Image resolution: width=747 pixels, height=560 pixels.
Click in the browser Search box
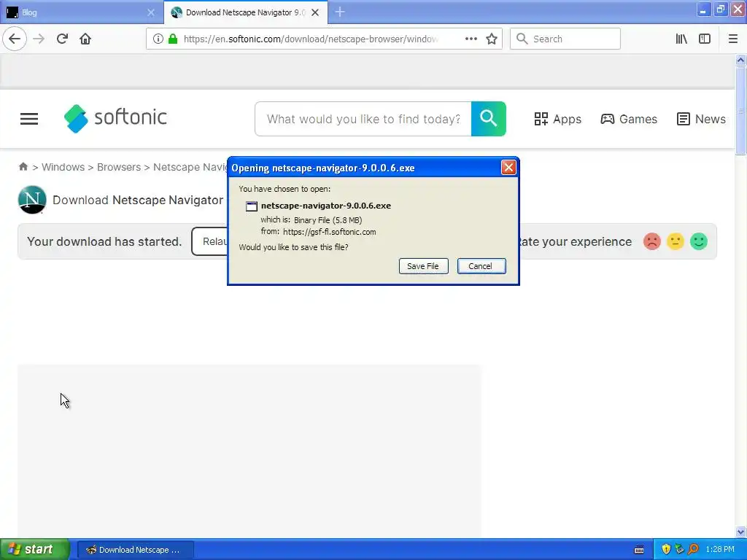coord(565,39)
